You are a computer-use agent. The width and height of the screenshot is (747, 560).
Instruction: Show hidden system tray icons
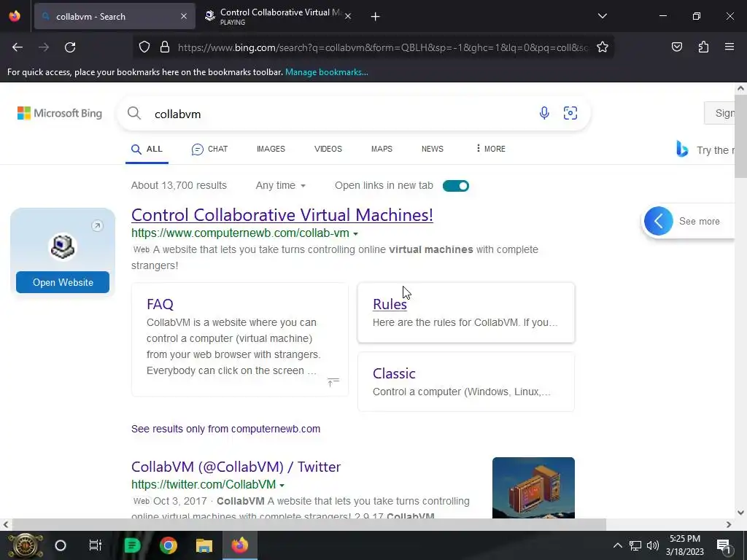pos(617,545)
